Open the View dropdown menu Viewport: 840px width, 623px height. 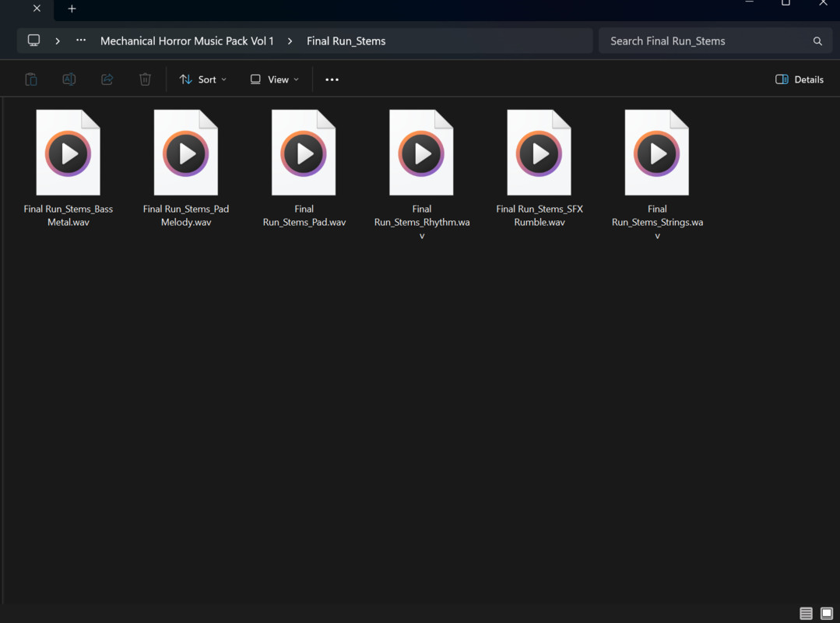(275, 79)
